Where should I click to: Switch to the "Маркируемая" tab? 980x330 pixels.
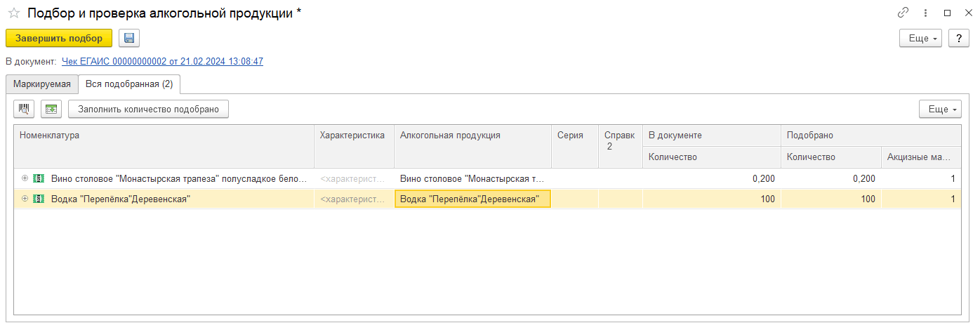42,84
